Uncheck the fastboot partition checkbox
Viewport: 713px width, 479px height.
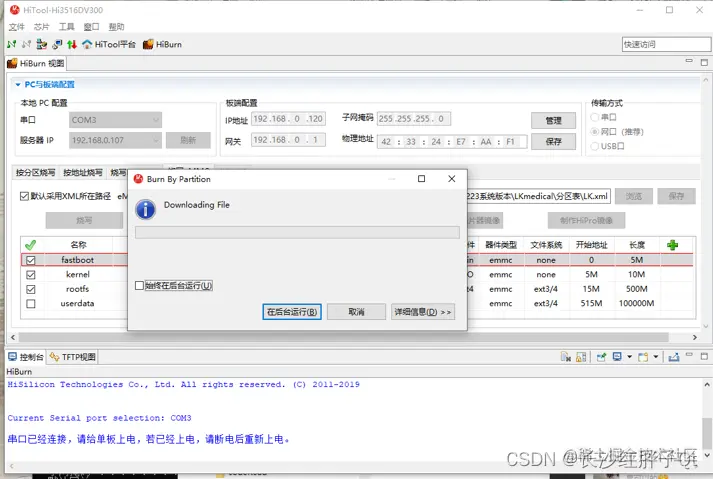click(x=30, y=260)
